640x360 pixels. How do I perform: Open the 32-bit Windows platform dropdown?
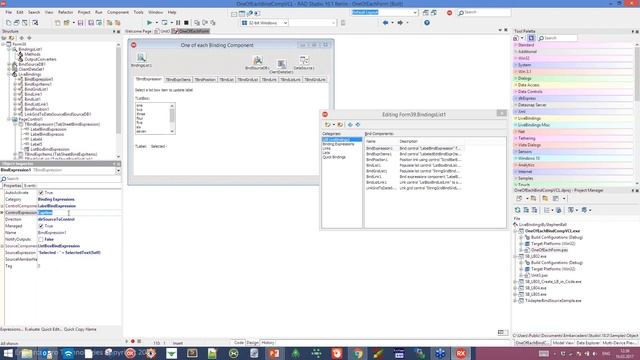coord(285,23)
